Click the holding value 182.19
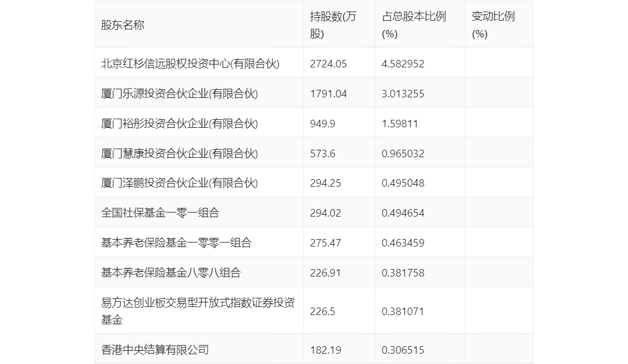 click(x=325, y=349)
